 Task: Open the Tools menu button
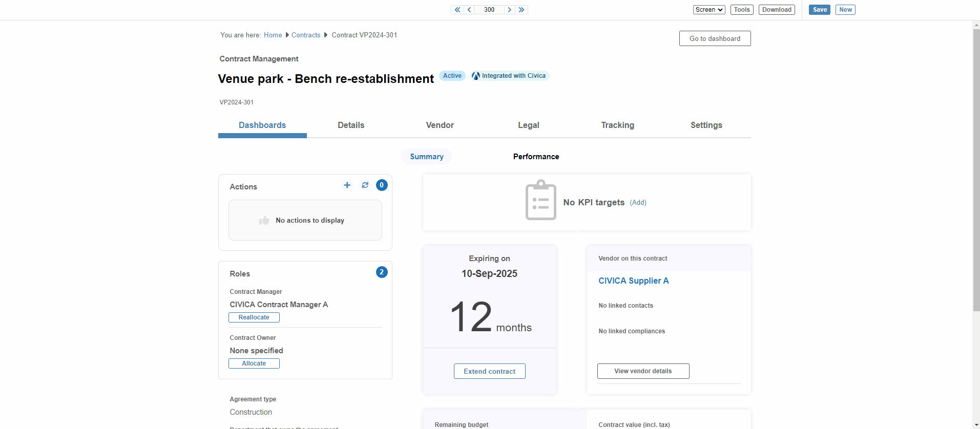click(742, 10)
